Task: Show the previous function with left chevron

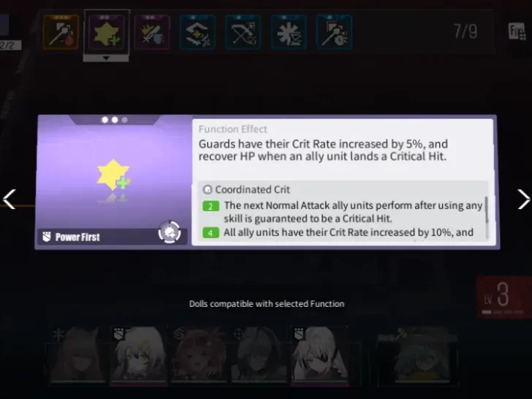Action: click(9, 199)
